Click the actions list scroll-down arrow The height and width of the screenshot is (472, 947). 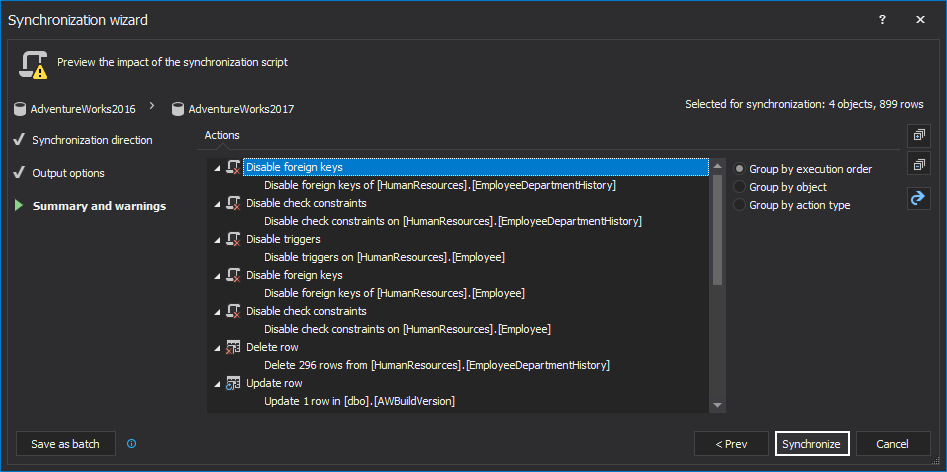(717, 405)
